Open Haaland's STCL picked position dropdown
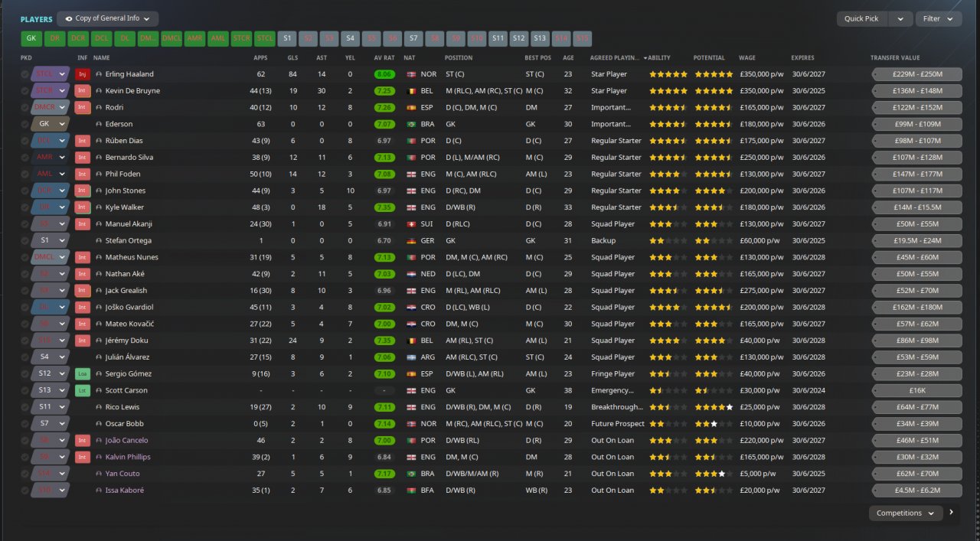Screen dimensions: 980x541 click(51, 74)
